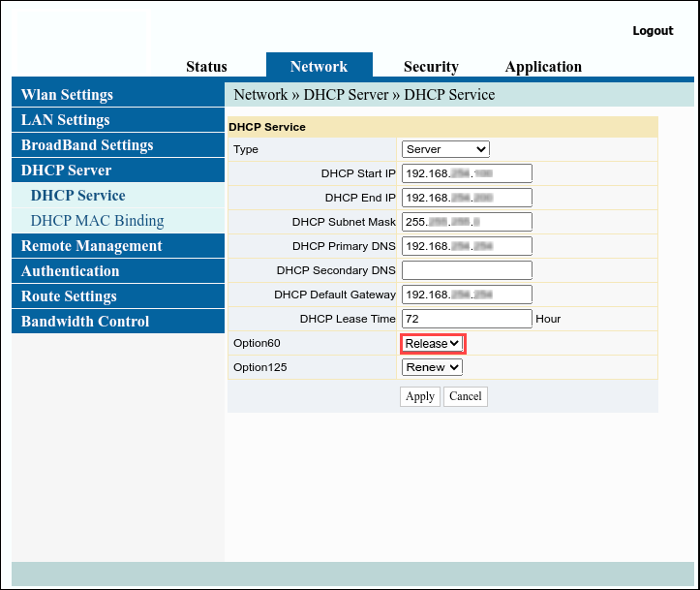The height and width of the screenshot is (590, 700).
Task: Select the DHCP Service sidebar subitem
Action: pyautogui.click(x=118, y=195)
